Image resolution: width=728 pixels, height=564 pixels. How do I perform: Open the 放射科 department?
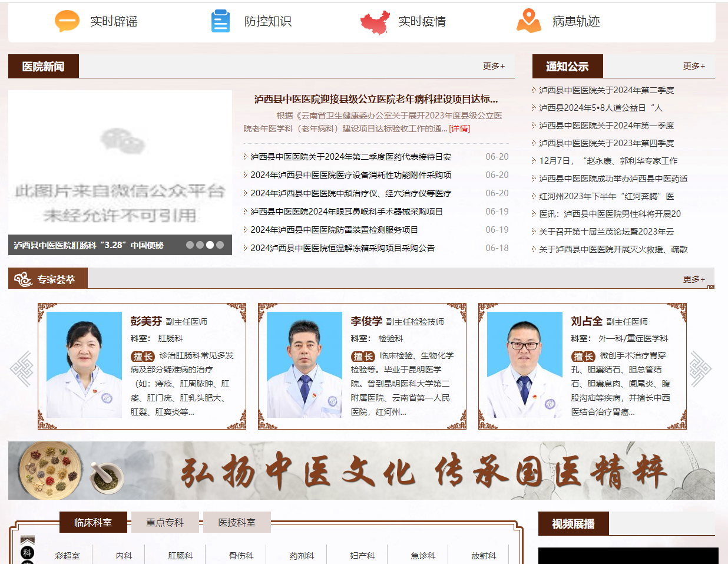(x=484, y=556)
